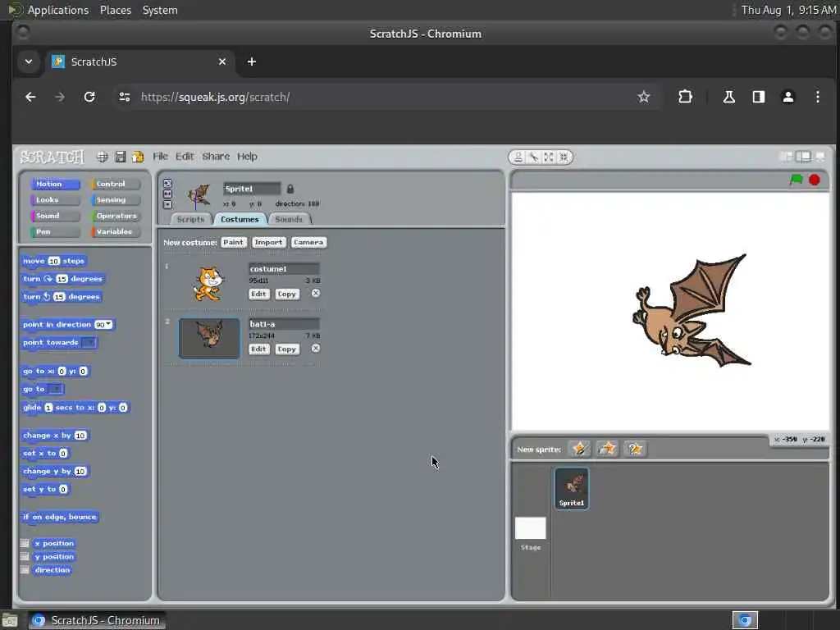
Task: Delete costume1 with its X icon
Action: [316, 293]
